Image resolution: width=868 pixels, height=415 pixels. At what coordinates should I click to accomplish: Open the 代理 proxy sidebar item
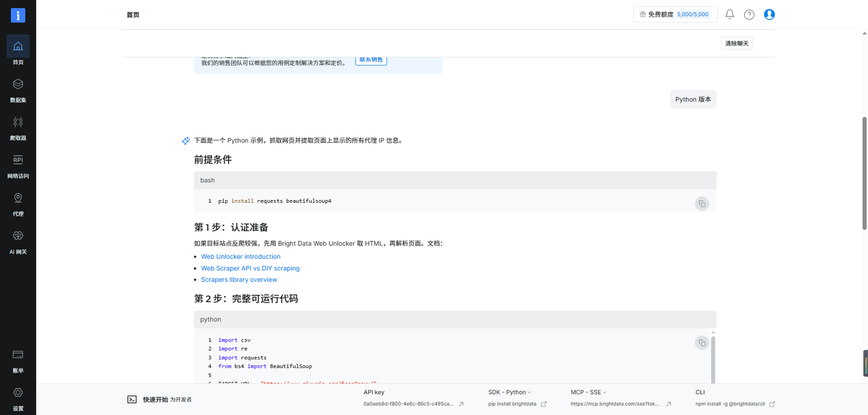(x=18, y=203)
